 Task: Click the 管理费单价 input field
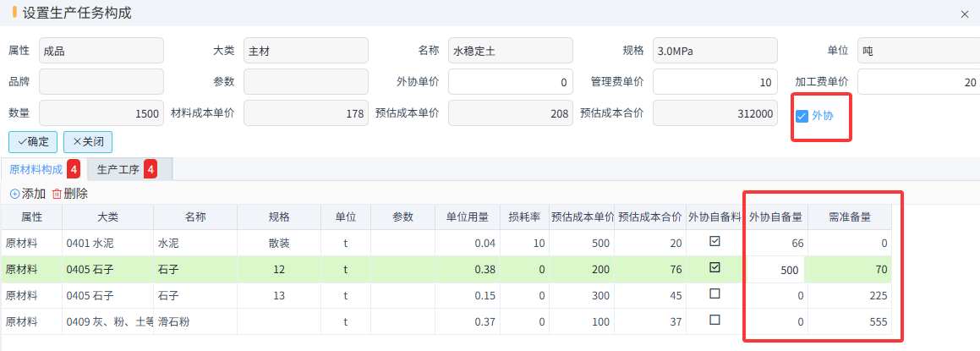tap(713, 82)
